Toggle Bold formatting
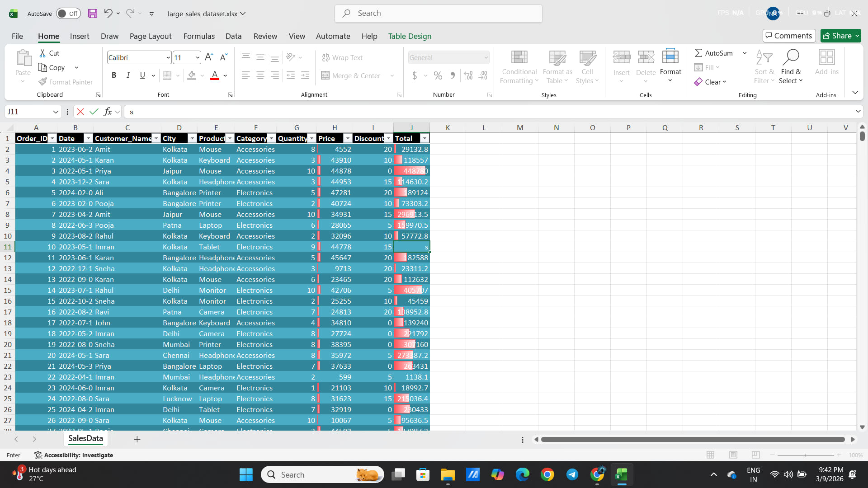Image resolution: width=868 pixels, height=488 pixels. pyautogui.click(x=114, y=75)
